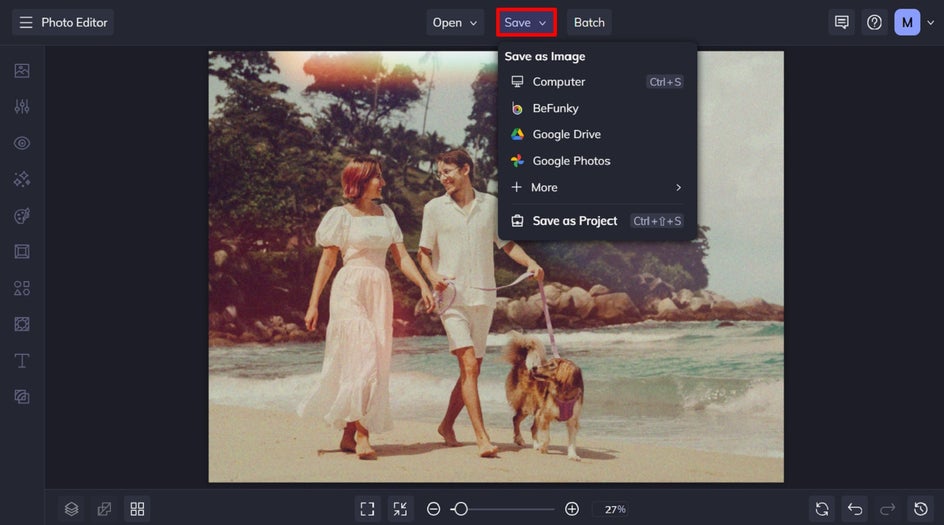This screenshot has height=525, width=944.
Task: Save image to BeFunky
Action: [x=597, y=108]
